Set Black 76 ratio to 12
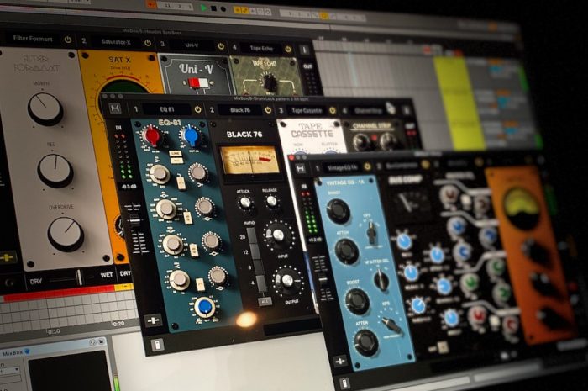 (x=255, y=251)
